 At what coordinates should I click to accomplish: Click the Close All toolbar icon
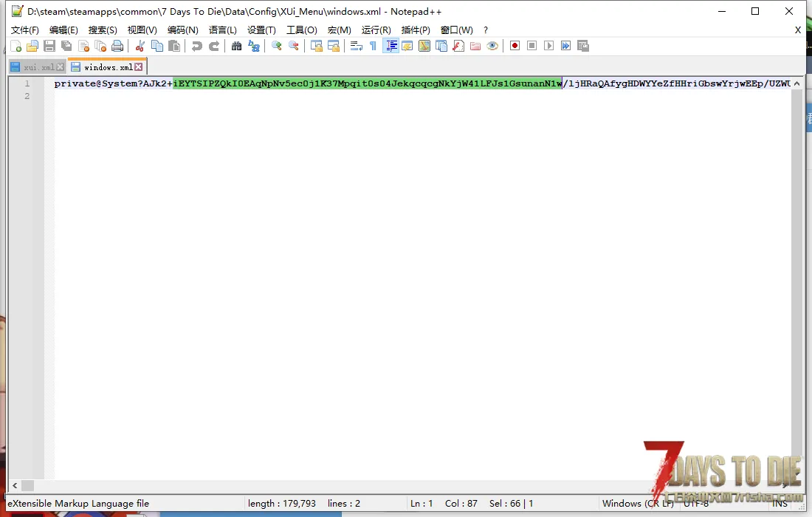pyautogui.click(x=100, y=46)
